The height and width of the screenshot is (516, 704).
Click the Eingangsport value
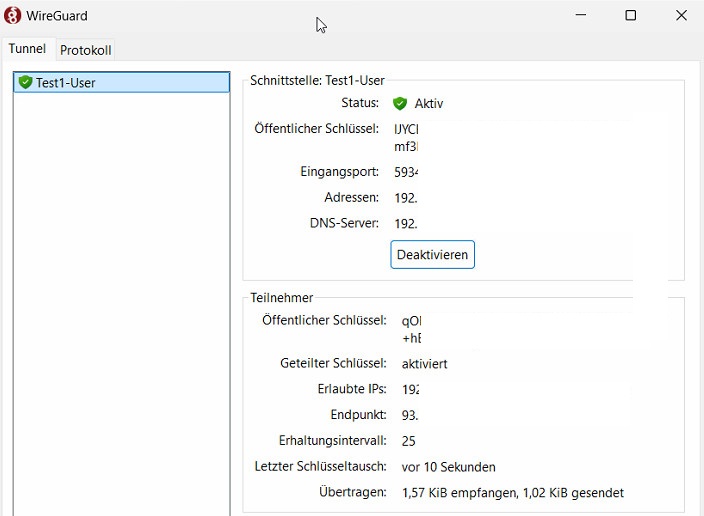click(406, 171)
